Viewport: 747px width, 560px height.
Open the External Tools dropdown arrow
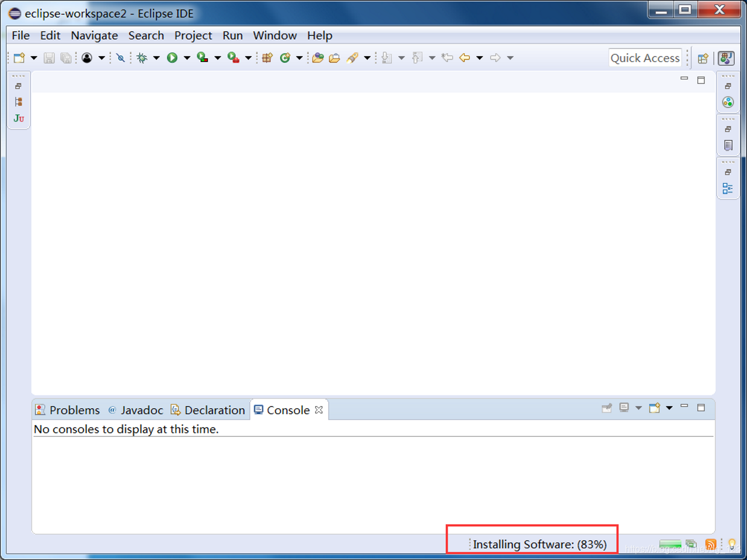248,58
